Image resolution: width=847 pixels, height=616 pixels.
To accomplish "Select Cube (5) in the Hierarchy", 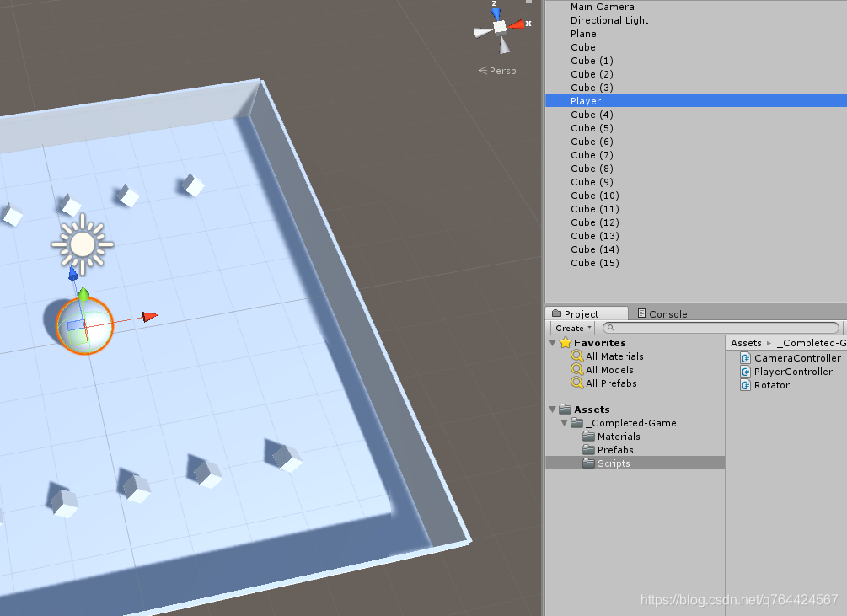I will 696,128.
